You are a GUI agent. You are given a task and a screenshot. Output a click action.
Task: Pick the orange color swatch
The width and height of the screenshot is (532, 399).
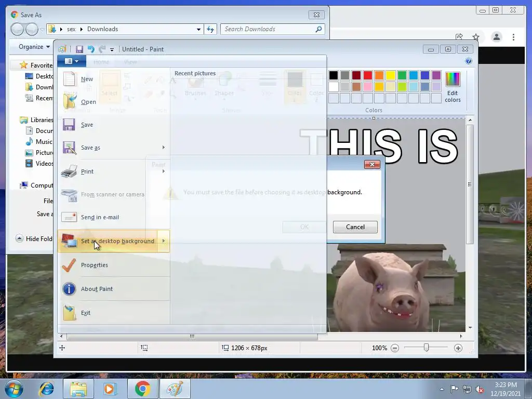(379, 75)
